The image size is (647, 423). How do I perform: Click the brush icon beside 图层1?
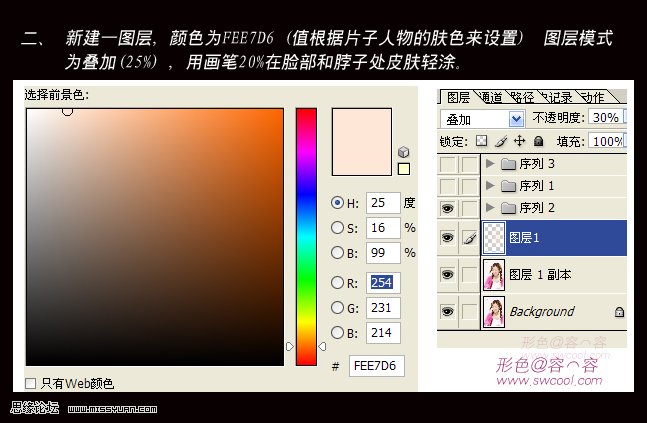click(468, 237)
